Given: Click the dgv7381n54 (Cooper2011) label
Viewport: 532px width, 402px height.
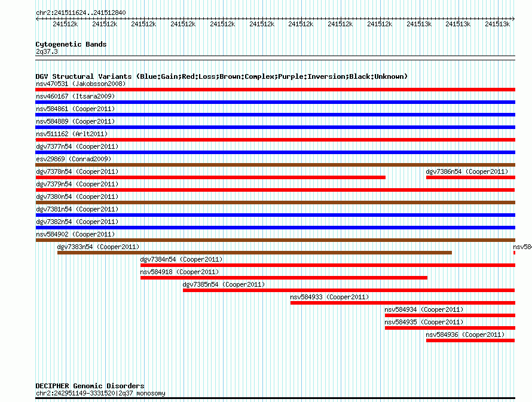Looking at the screenshot, I should [77, 209].
